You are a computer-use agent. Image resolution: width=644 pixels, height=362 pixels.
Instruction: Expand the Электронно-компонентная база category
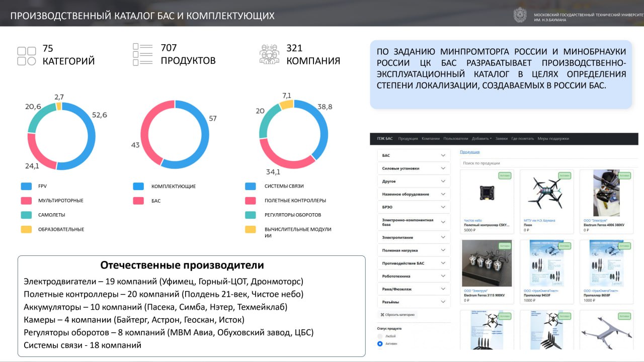coord(414,222)
